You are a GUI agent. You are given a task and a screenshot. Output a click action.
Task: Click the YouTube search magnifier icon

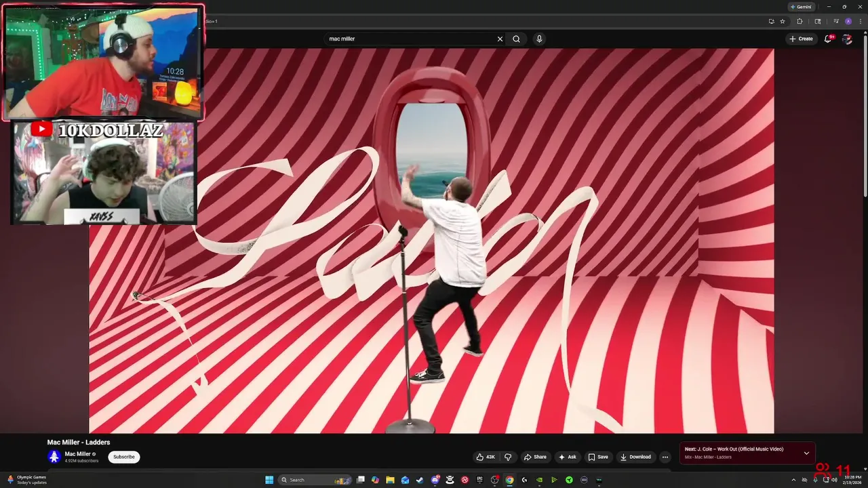point(516,39)
